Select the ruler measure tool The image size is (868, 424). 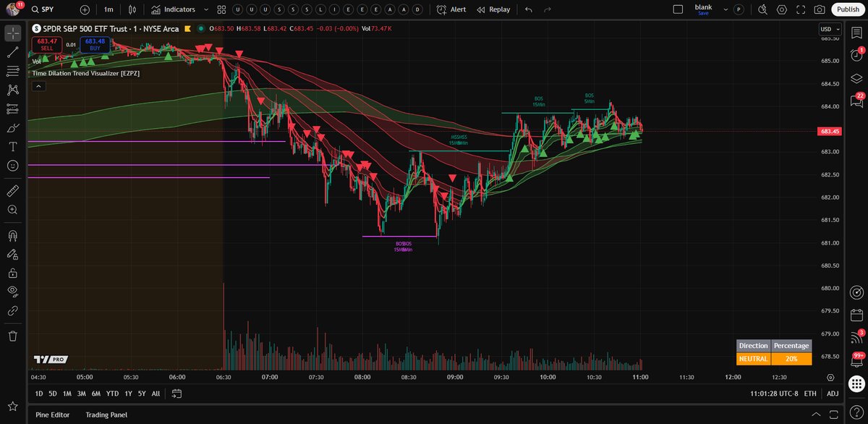point(12,191)
